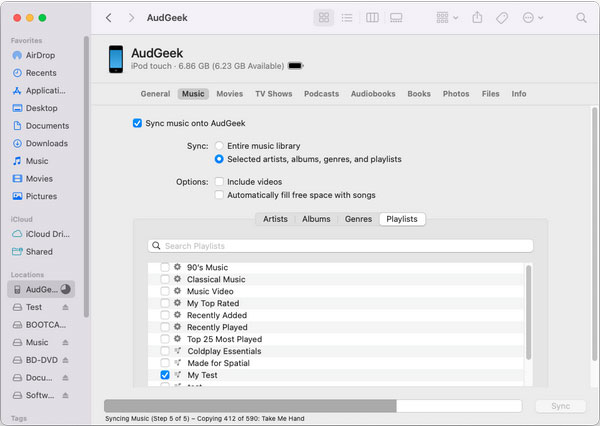Screen dimensions: 600x426
Task: Switch to the Audiobooks tab
Action: (x=373, y=94)
